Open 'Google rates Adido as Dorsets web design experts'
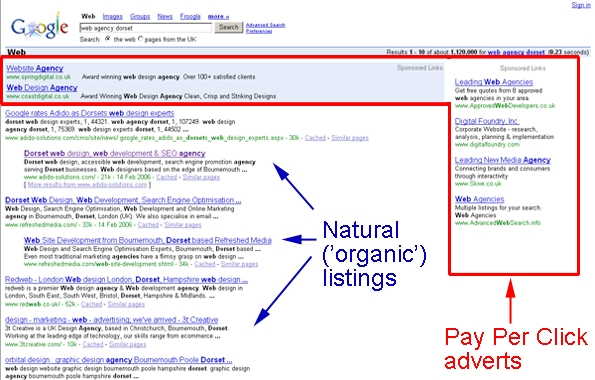Image resolution: width=595 pixels, height=380 pixels. coord(90,113)
